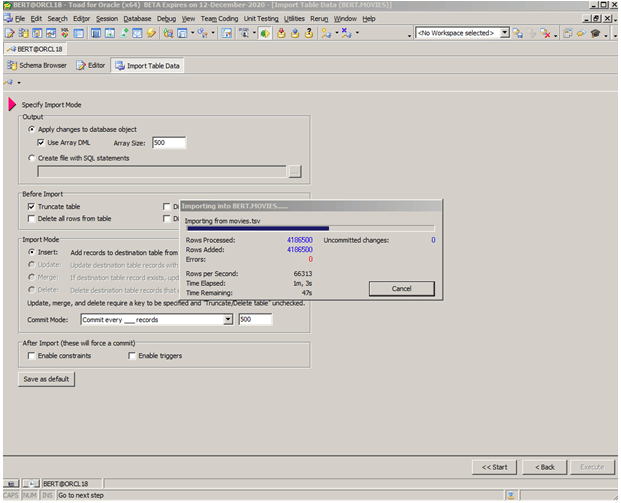Viewport: 621px width, 503px height.
Task: Click the commit every records count field
Action: point(255,319)
